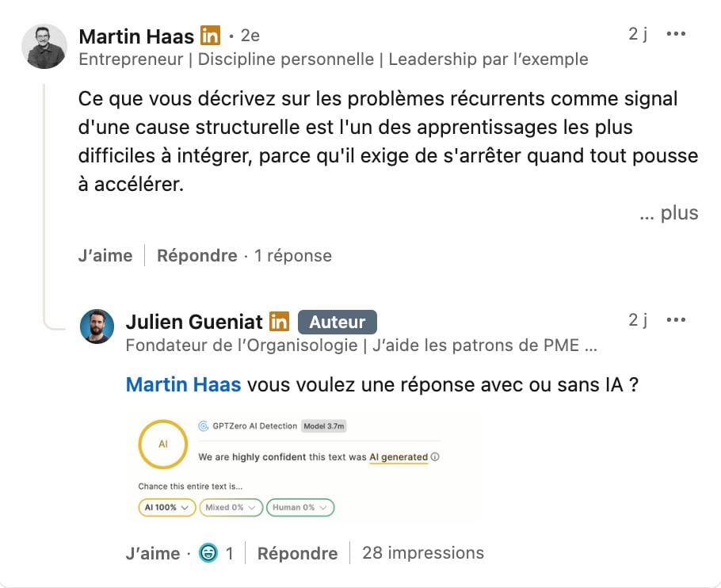
Task: Like Julien Gueniat's reply
Action: coord(152,553)
